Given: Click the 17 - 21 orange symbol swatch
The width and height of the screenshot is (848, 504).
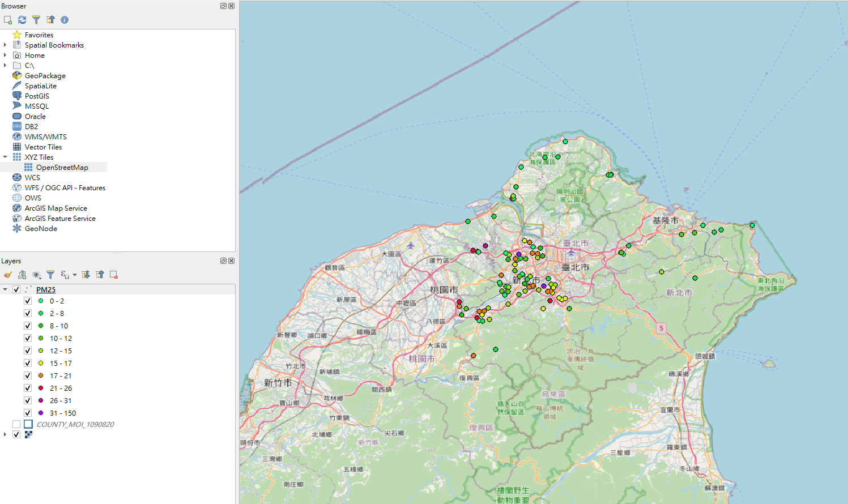Looking at the screenshot, I should [x=41, y=375].
